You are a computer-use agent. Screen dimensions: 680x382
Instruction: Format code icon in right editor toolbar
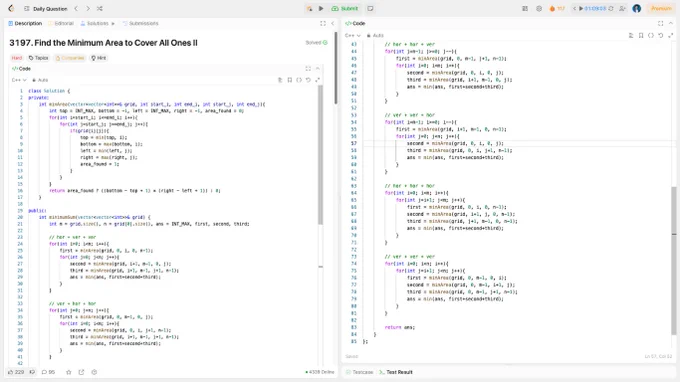click(631, 36)
